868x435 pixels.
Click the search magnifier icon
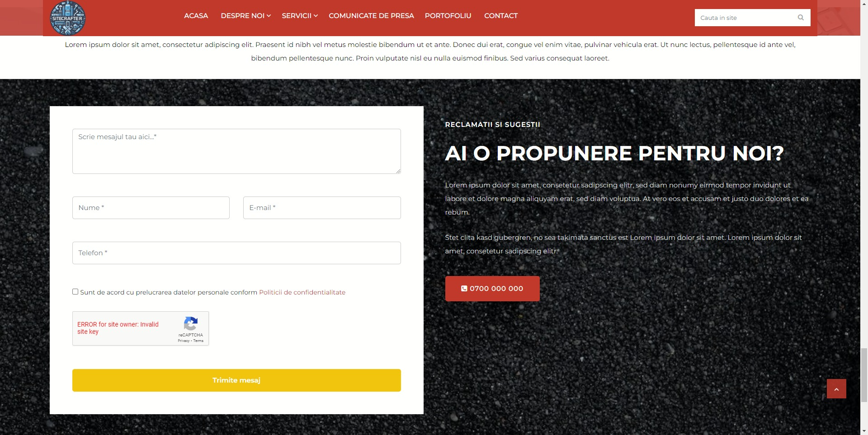[801, 18]
